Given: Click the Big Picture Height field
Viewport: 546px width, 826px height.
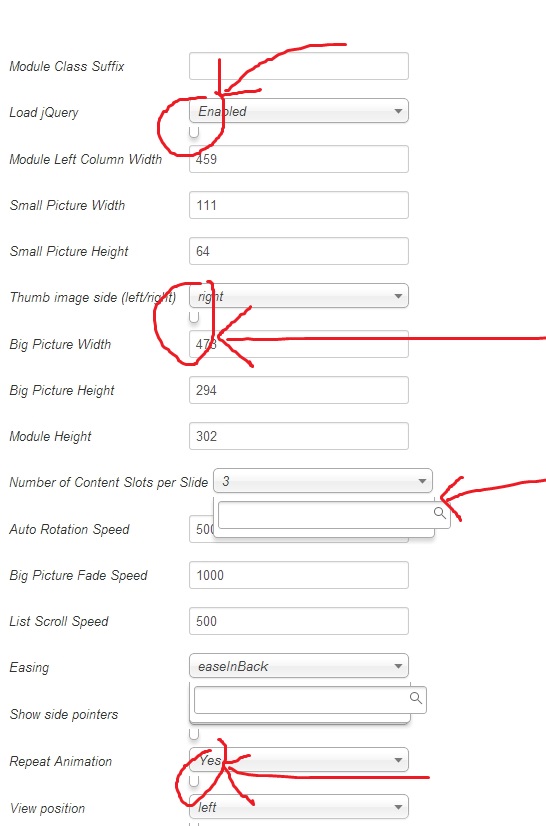Looking at the screenshot, I should pyautogui.click(x=299, y=390).
